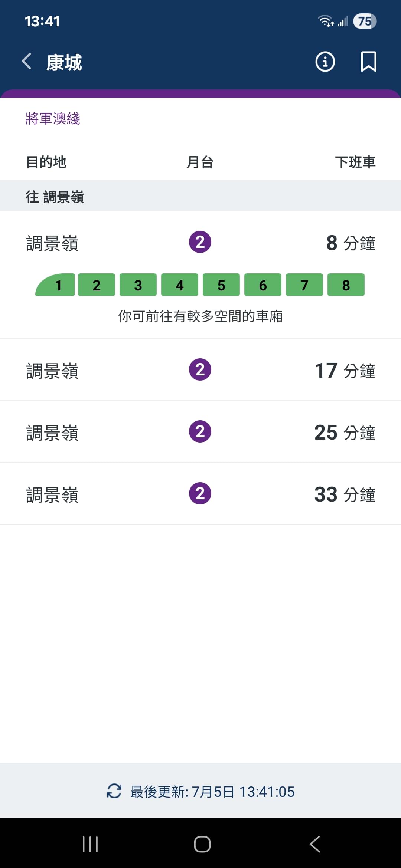Tap train car 4 occupancy indicator
Viewport: 401px width, 868px height.
[180, 285]
